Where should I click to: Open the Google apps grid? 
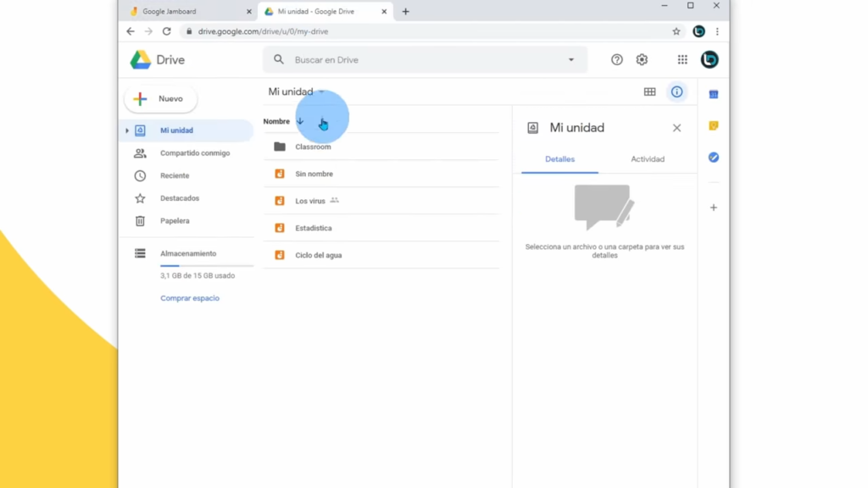pyautogui.click(x=682, y=60)
